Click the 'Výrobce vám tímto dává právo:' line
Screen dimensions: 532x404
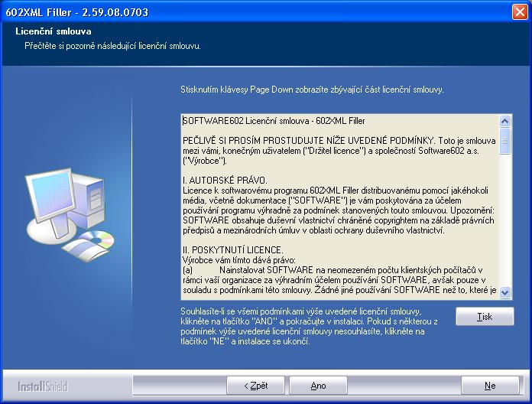click(x=239, y=260)
